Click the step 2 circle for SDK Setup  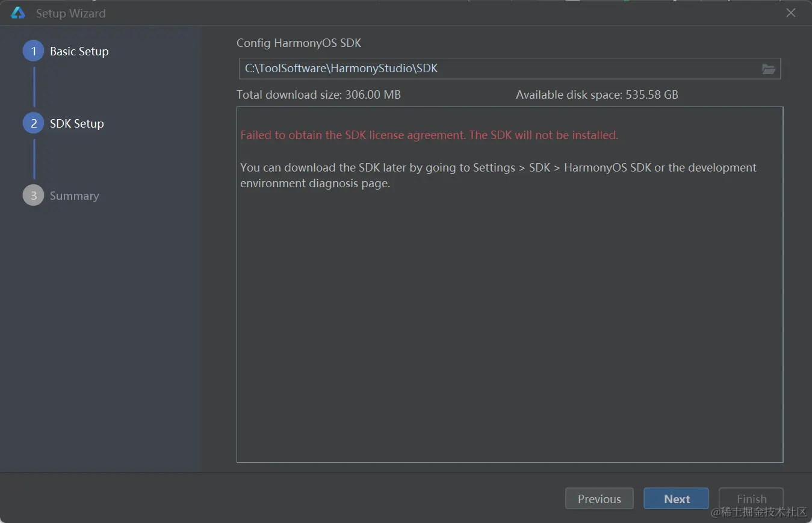[x=34, y=123]
